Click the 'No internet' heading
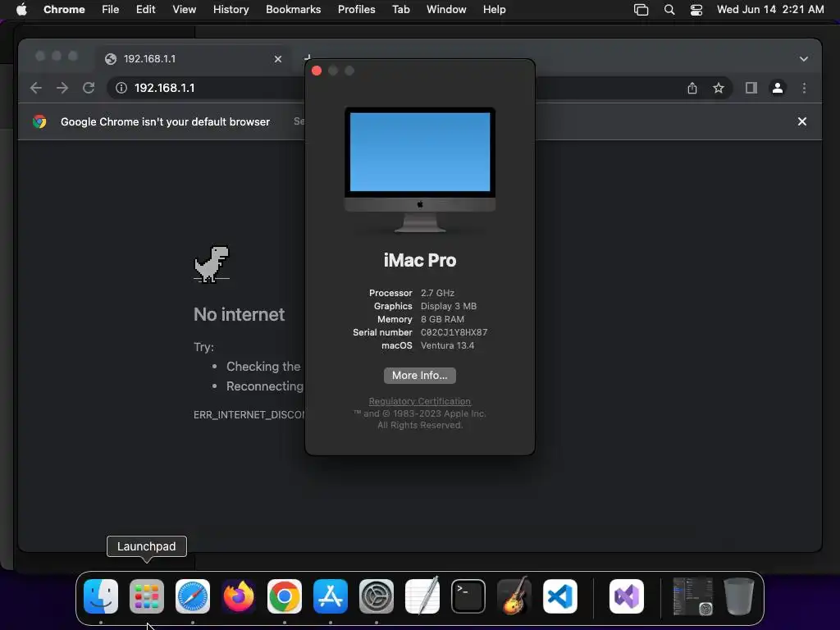The height and width of the screenshot is (630, 840). click(x=239, y=314)
